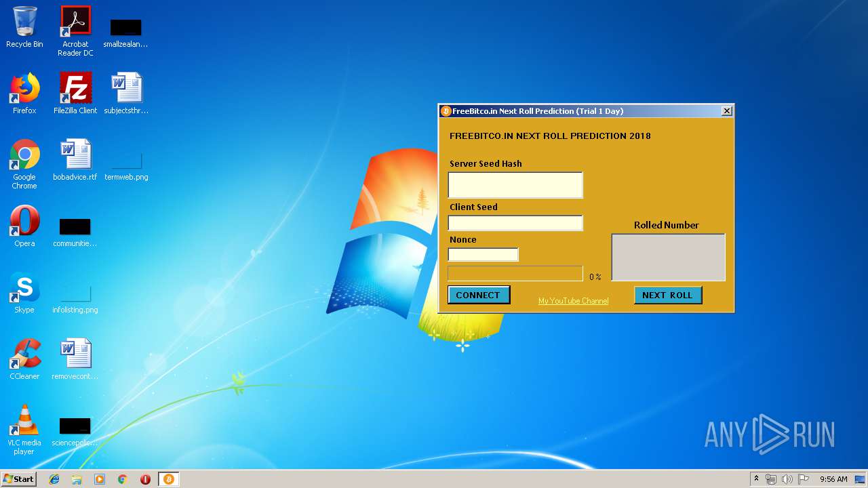
Task: Focus the Client Seed input field
Action: coord(515,223)
